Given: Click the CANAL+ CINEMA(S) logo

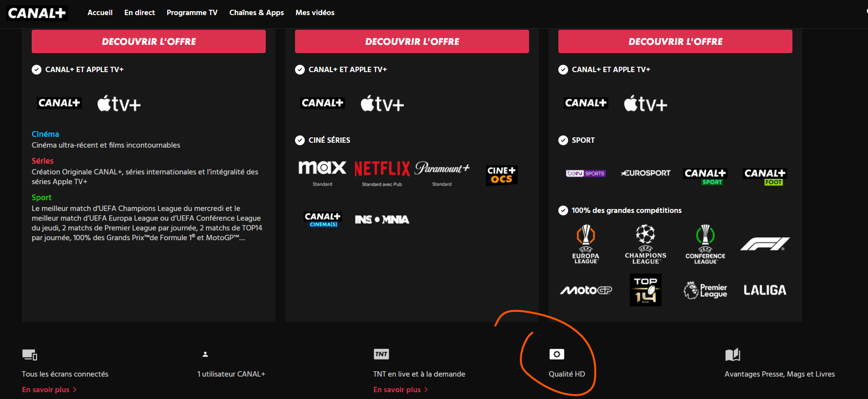Looking at the screenshot, I should coord(322,220).
